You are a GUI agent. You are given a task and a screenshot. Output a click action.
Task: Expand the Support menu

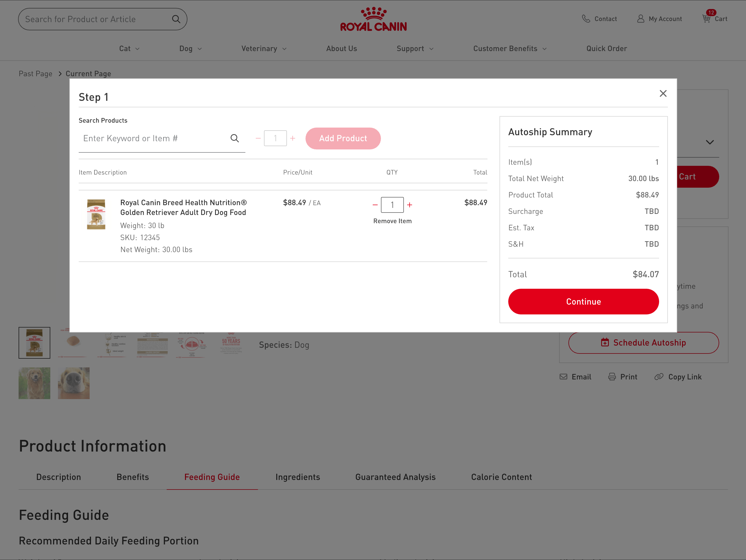tap(415, 49)
